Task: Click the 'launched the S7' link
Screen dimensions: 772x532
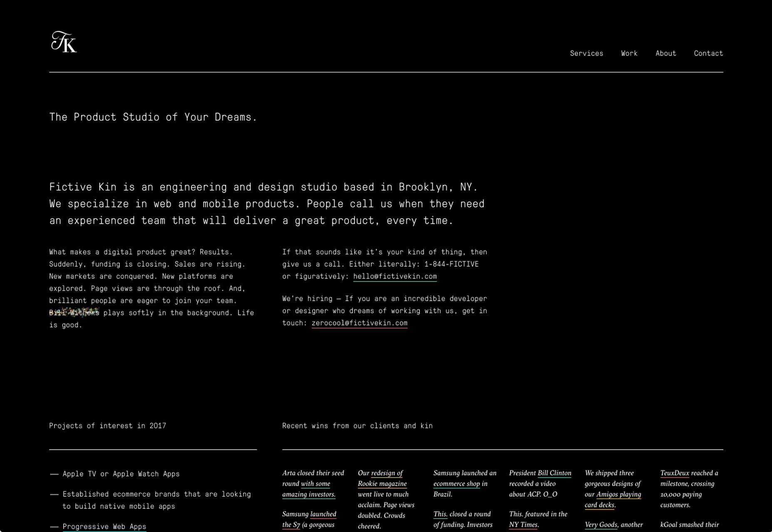Action: pos(309,520)
